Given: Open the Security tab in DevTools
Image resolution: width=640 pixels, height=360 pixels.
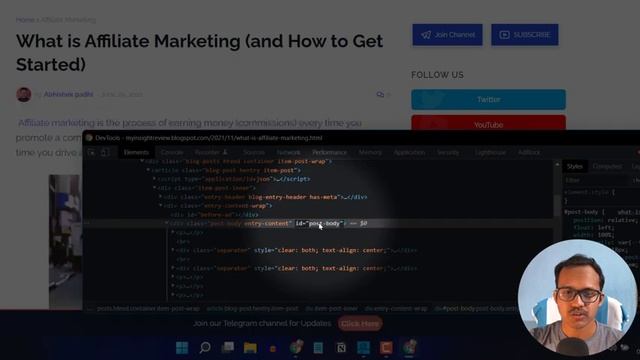Looking at the screenshot, I should [x=448, y=153].
